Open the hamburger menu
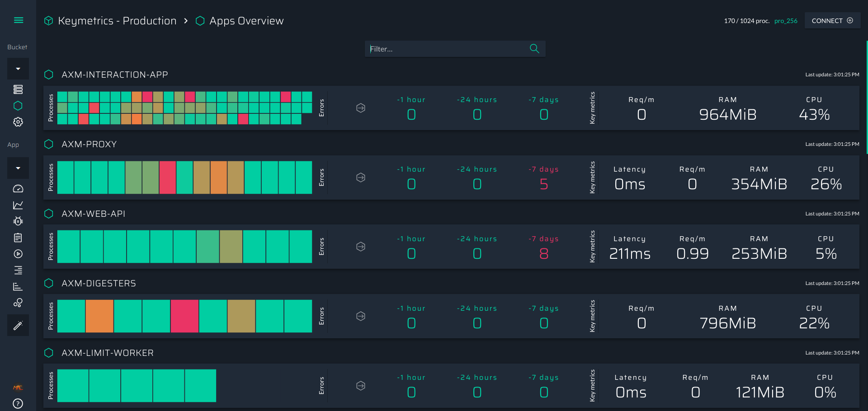 [19, 20]
